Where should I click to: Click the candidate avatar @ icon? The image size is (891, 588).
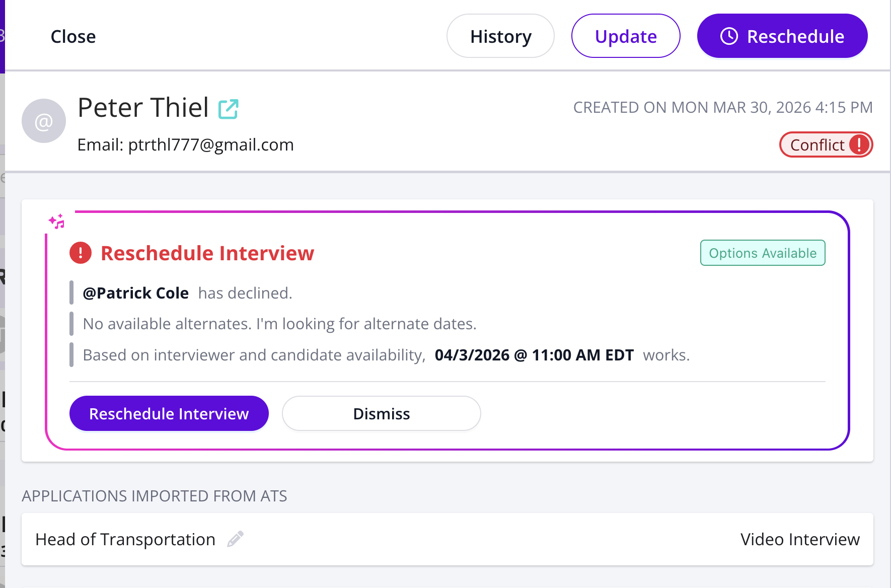click(44, 121)
